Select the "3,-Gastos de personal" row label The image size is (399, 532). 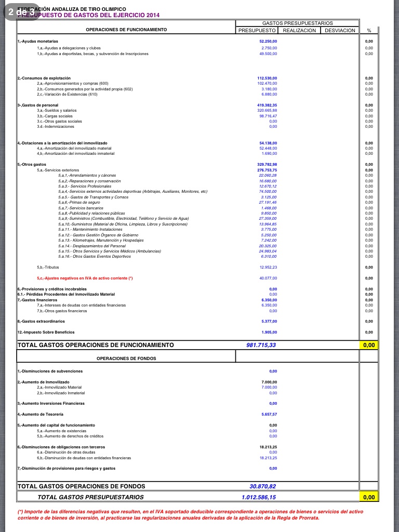[x=34, y=105]
